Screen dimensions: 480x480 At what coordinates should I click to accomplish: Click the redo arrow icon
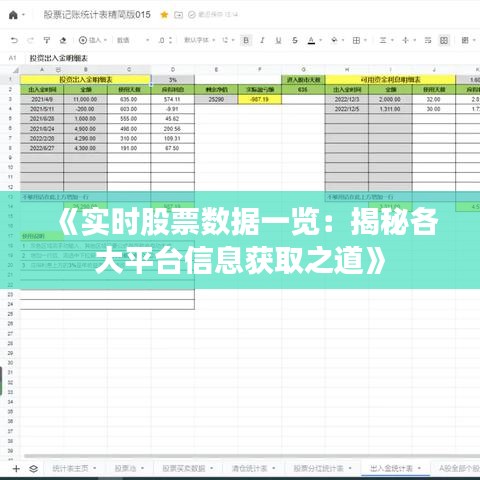(30, 40)
